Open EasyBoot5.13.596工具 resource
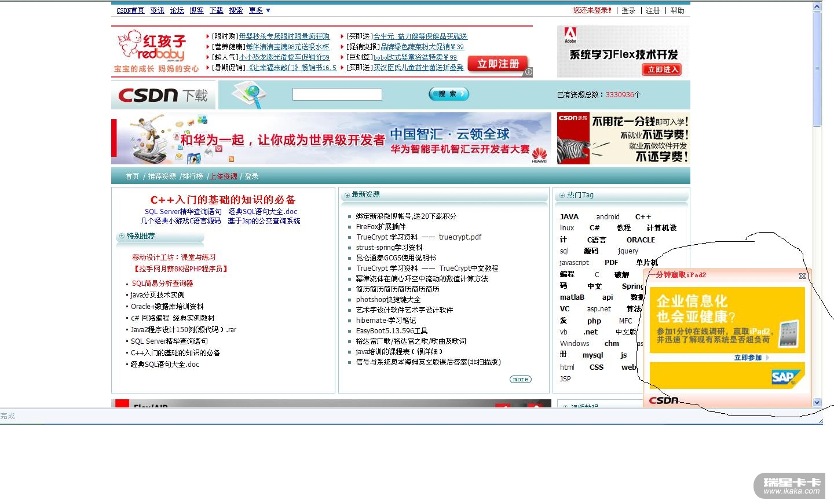Image resolution: width=834 pixels, height=504 pixels. coord(392,331)
